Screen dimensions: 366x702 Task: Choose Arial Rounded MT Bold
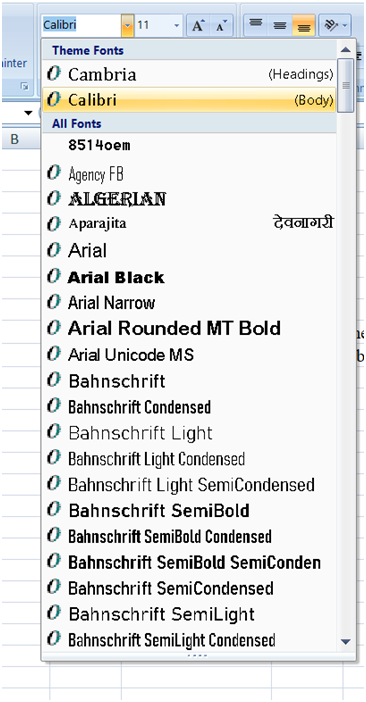(x=189, y=329)
